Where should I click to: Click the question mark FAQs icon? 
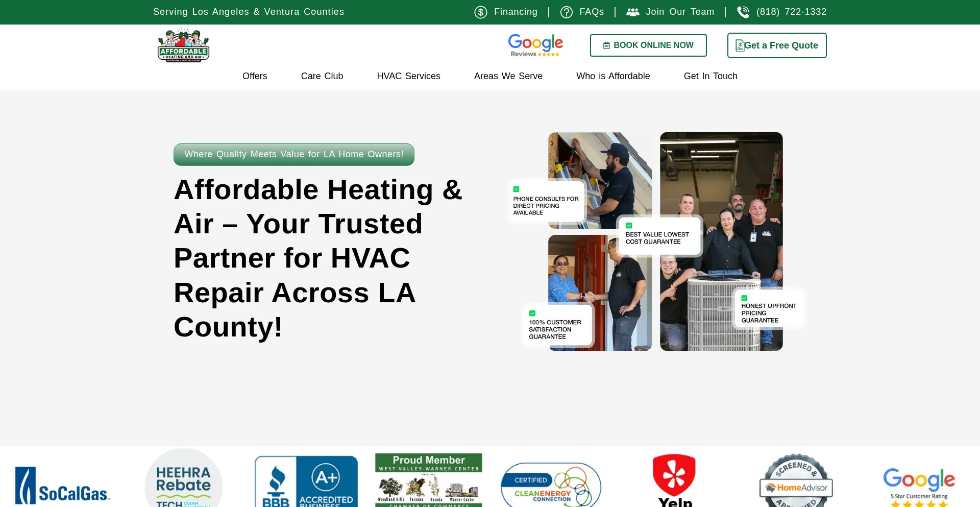[567, 12]
